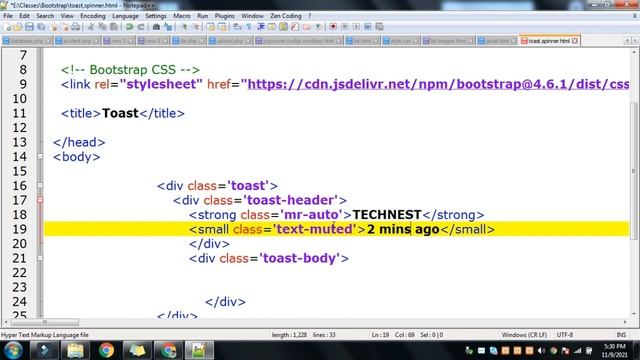Collapse the toast div fold on line 16

tap(40, 185)
